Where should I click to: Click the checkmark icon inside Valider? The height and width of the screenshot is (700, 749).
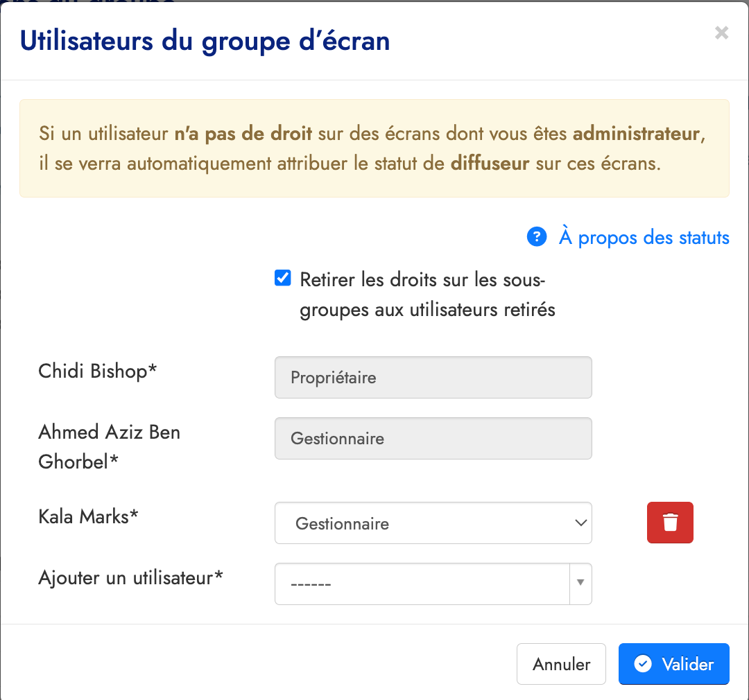644,664
